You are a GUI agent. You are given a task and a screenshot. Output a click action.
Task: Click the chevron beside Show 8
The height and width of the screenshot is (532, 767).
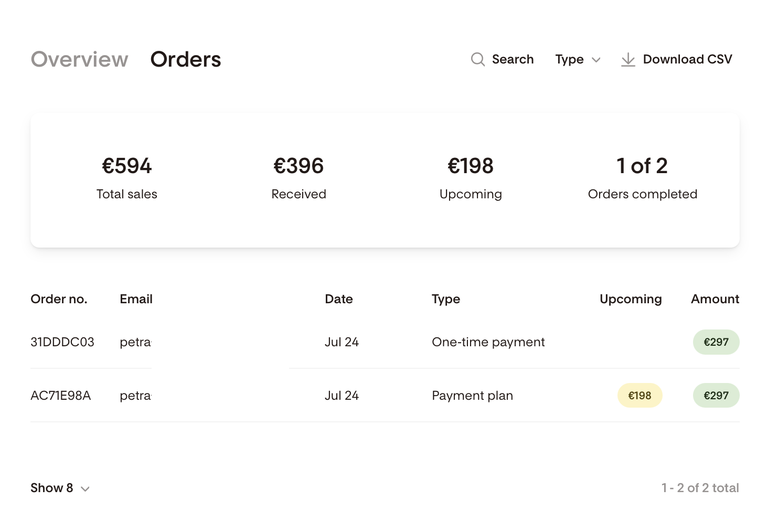point(85,489)
